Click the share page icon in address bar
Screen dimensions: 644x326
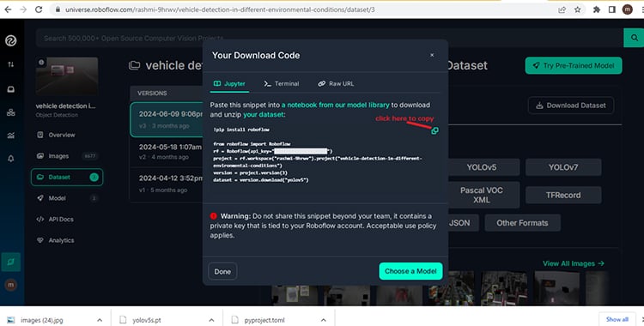562,9
